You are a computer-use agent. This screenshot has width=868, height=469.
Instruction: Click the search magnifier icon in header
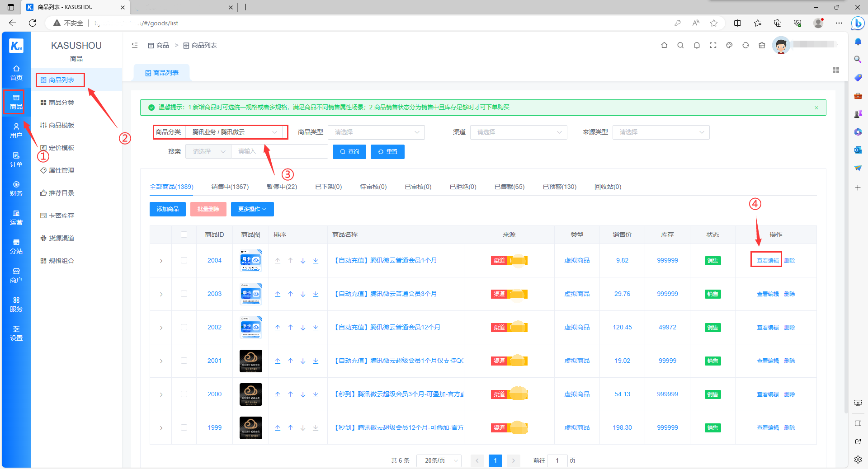tap(680, 45)
